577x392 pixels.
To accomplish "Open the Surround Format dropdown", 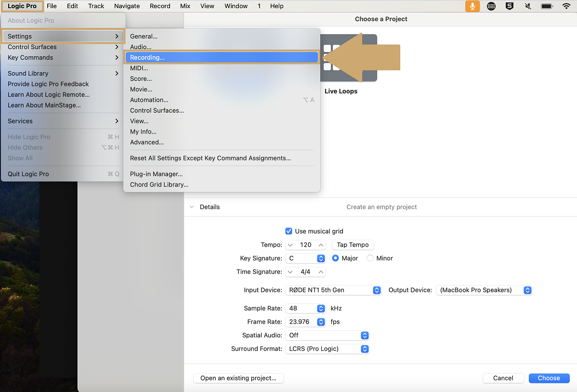I will (x=327, y=349).
